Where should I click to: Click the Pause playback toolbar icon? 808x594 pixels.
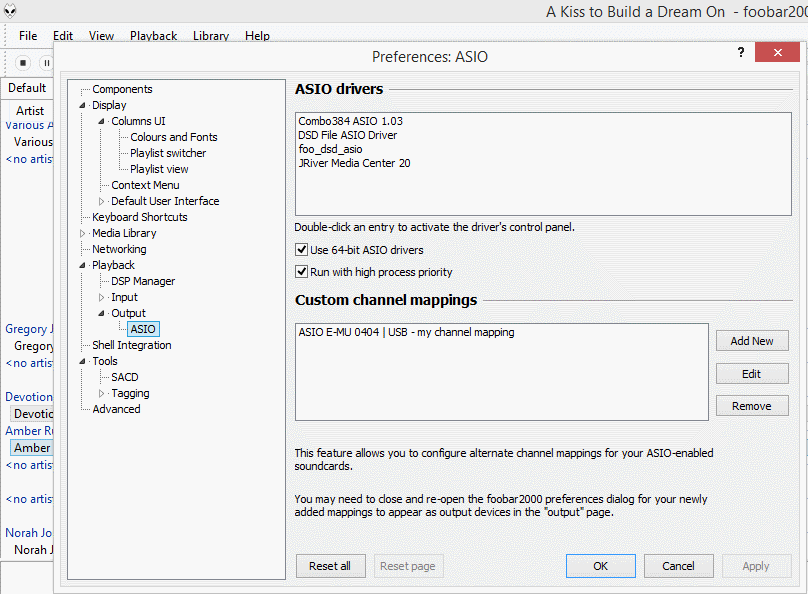(46, 62)
